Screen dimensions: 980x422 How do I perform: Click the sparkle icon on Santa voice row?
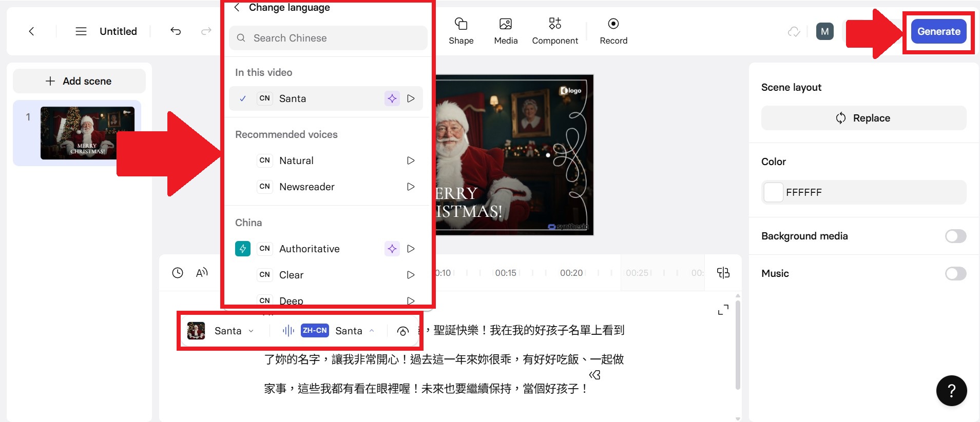click(x=392, y=98)
